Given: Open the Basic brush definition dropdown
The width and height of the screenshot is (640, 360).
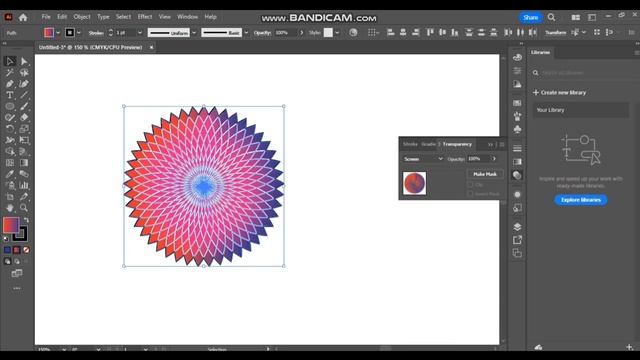Looking at the screenshot, I should pyautogui.click(x=246, y=33).
